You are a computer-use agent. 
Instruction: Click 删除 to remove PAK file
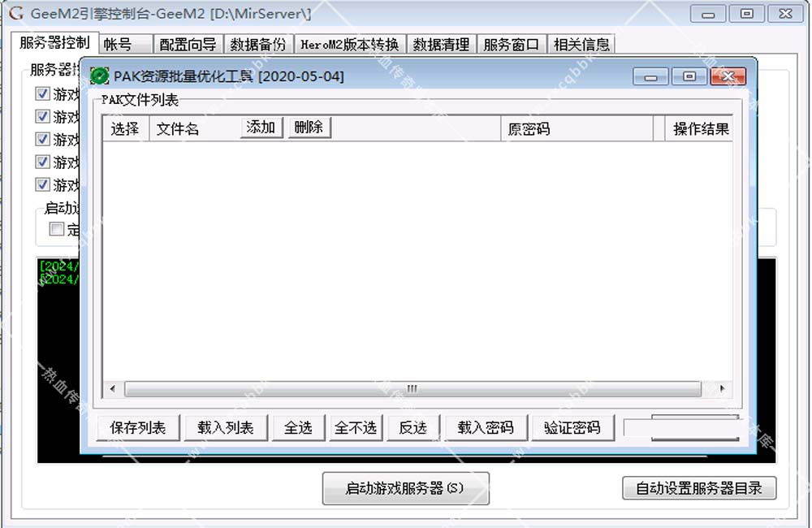309,128
